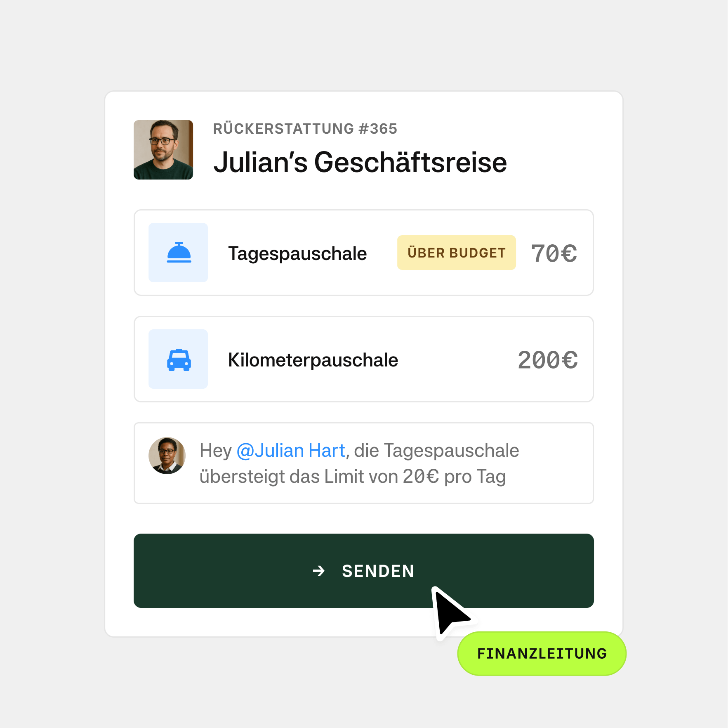This screenshot has width=728, height=728.
Task: Click the arrow icon on the Senden button
Action: [x=318, y=571]
